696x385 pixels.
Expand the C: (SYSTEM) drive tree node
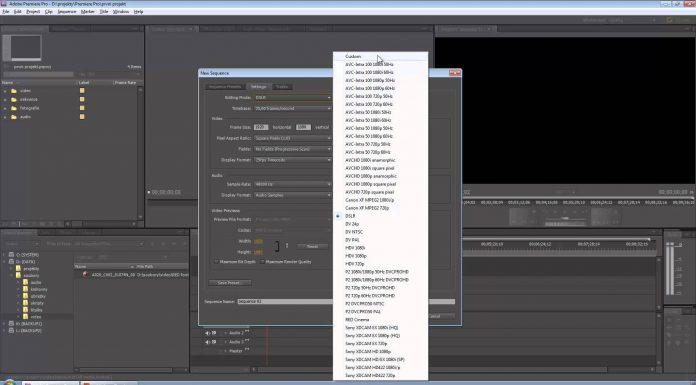[5, 255]
